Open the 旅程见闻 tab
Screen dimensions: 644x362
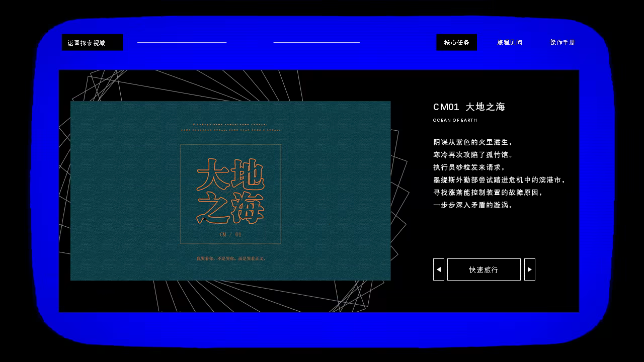click(510, 43)
